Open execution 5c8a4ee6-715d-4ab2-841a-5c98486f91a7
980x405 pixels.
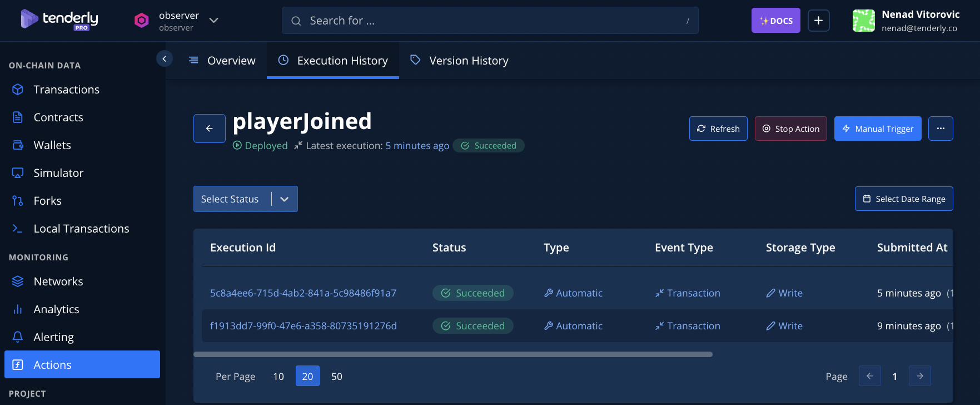click(303, 293)
